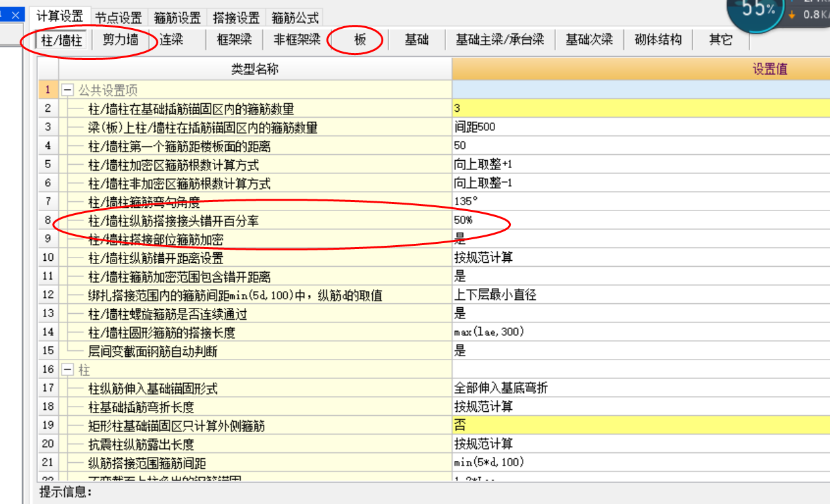830x504 pixels.
Task: Select row 梁(板)上柱/墙柱在插筋锚固区内的箍筋数量
Action: click(x=203, y=128)
